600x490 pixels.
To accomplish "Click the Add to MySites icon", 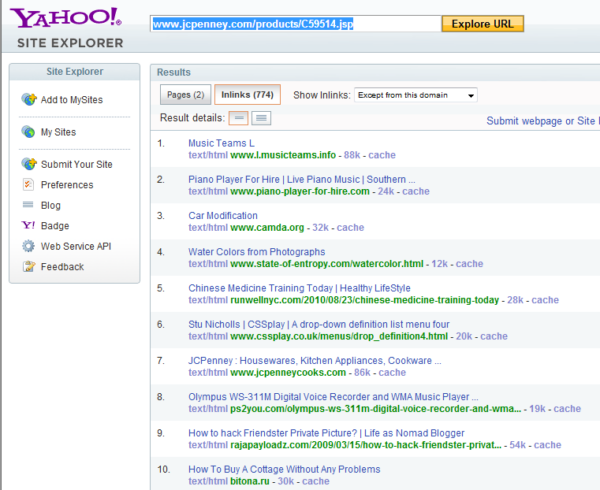I will point(29,100).
